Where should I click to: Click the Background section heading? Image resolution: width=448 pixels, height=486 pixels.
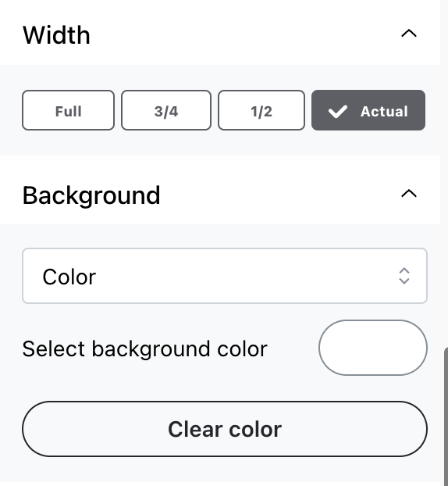(91, 196)
